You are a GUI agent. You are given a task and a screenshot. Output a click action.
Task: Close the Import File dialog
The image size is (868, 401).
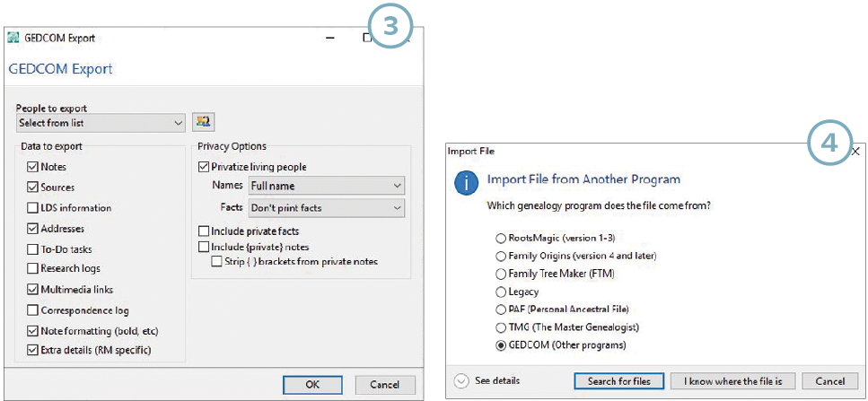click(855, 152)
